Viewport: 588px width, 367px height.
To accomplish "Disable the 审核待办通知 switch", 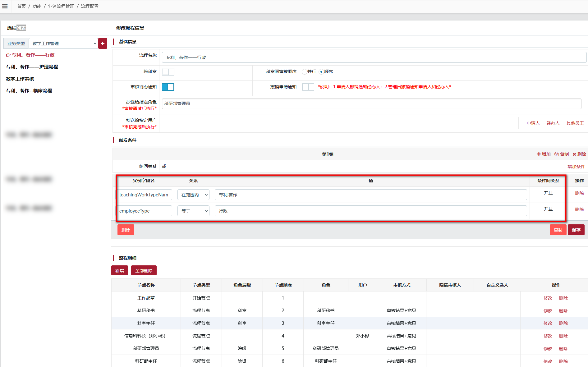I will 168,87.
